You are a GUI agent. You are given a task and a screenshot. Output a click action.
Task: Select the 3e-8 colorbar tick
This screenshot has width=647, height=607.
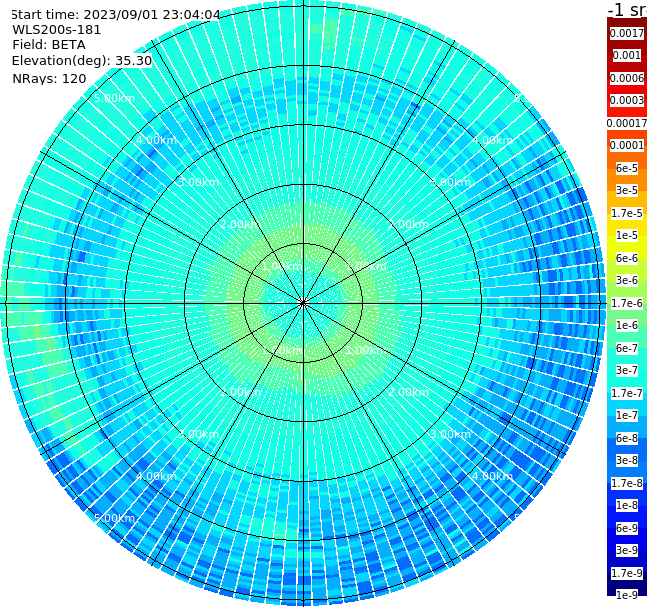pos(627,460)
